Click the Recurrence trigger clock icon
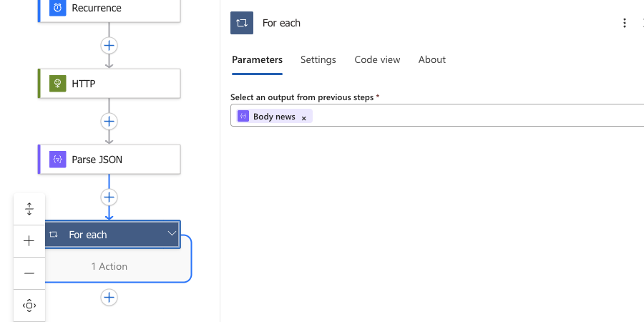The height and width of the screenshot is (322, 644). coord(57,8)
